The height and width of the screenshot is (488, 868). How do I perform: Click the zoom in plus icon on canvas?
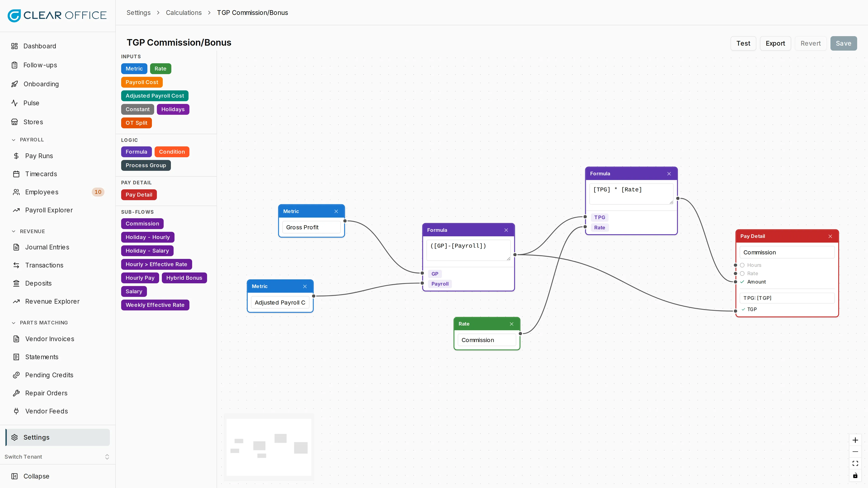tap(855, 440)
